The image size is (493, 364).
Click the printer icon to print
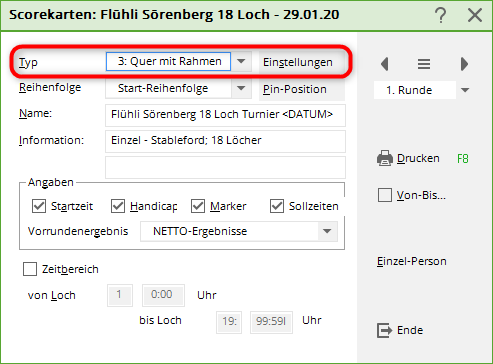[385, 158]
